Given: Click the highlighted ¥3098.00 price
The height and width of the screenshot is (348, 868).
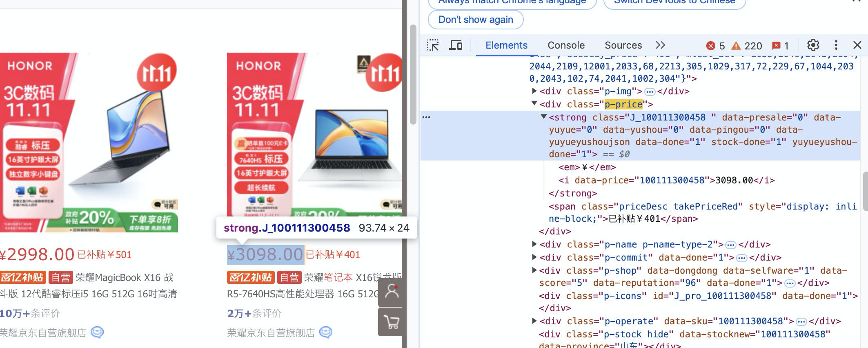Looking at the screenshot, I should coord(265,254).
